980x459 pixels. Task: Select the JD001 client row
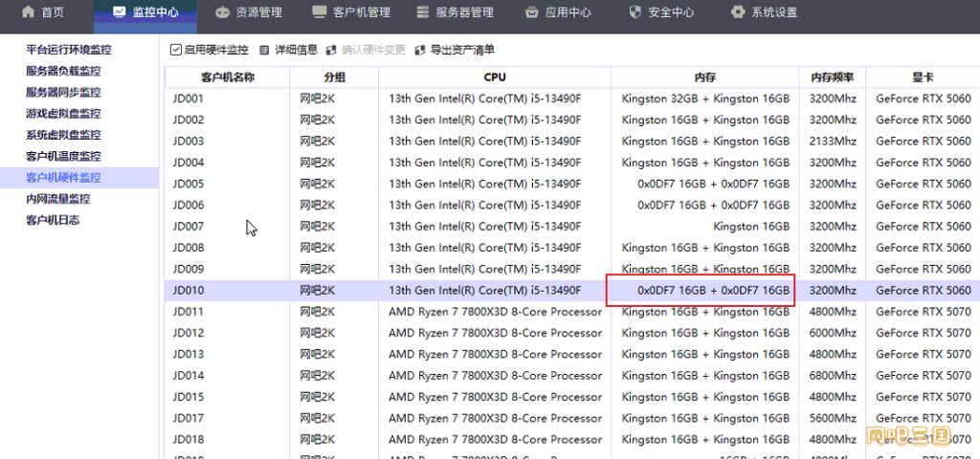(x=572, y=98)
